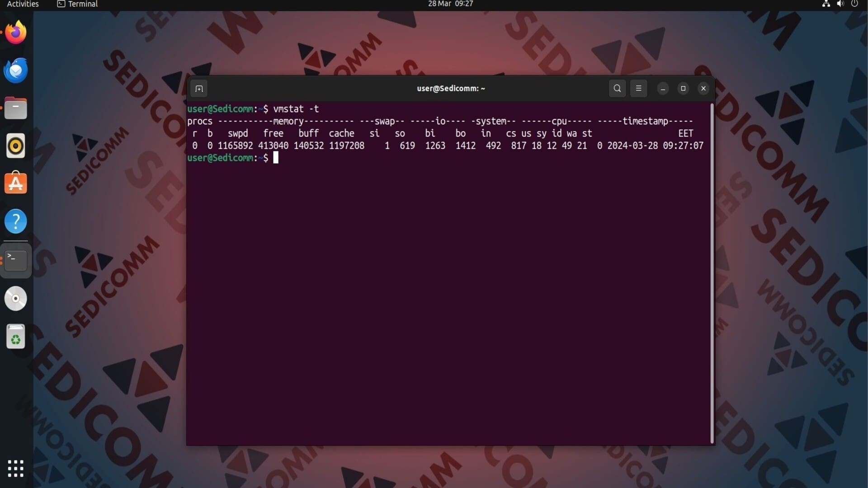The width and height of the screenshot is (868, 488).
Task: Open the system power menu icon
Action: [854, 4]
